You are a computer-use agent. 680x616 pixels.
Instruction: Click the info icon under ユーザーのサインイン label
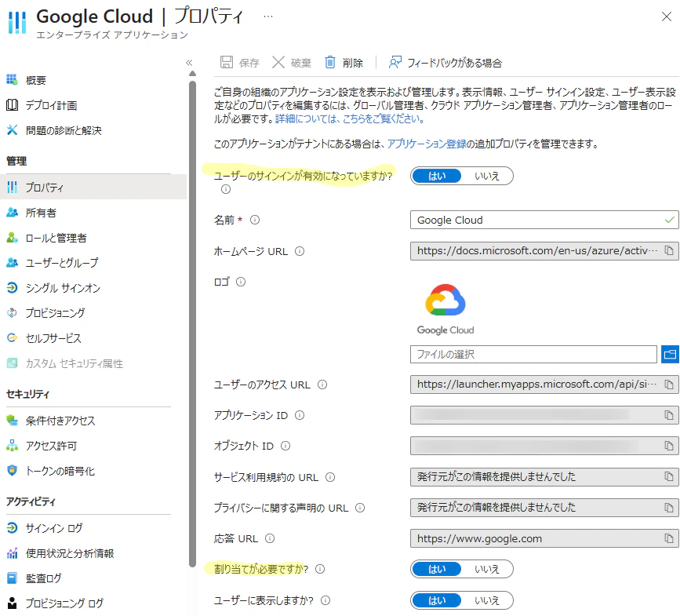pos(226,189)
